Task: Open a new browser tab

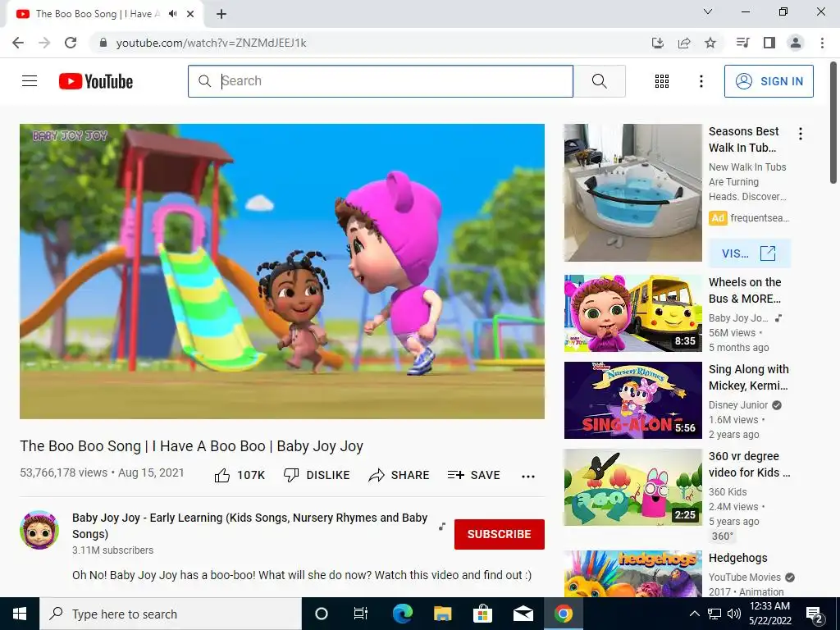Action: (x=221, y=14)
